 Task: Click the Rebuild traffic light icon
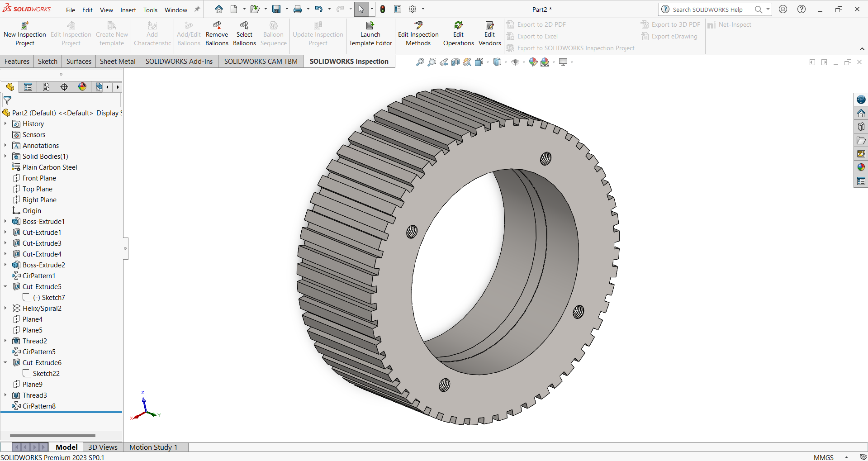(x=383, y=9)
